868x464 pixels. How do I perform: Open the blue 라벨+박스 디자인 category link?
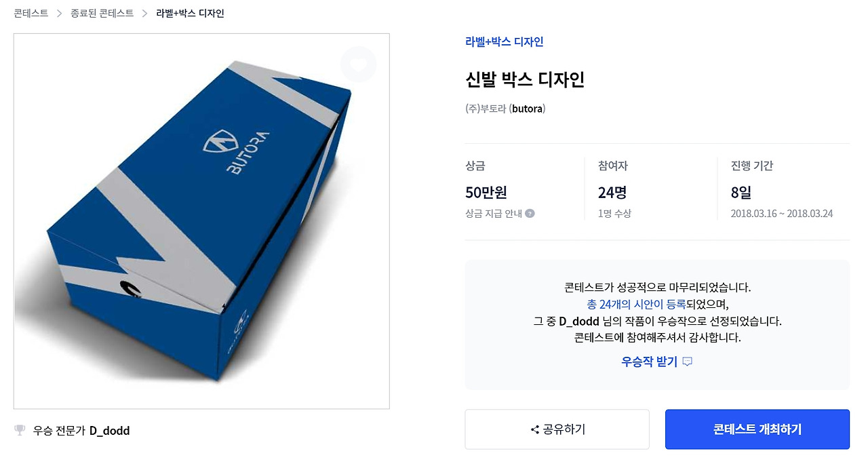point(505,42)
